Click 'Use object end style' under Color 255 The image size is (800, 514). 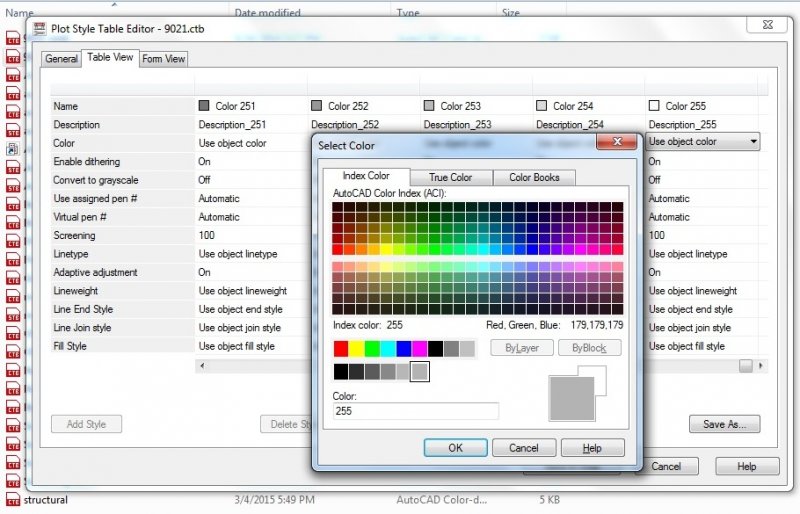pyautogui.click(x=691, y=309)
